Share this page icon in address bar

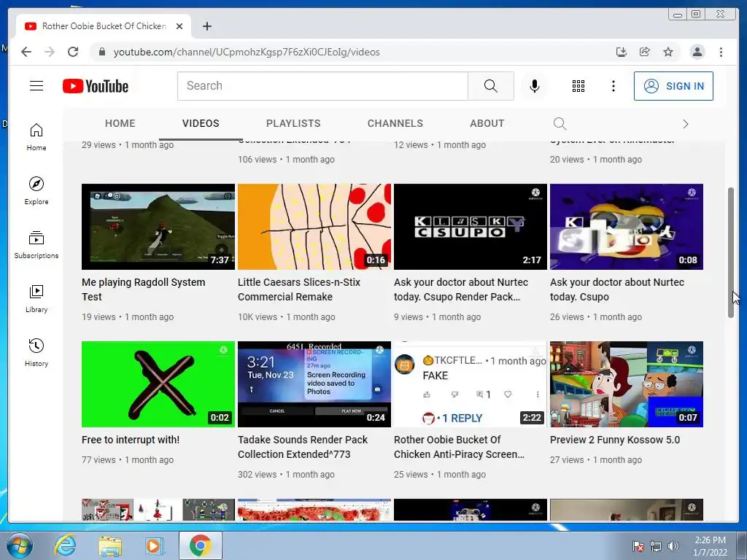tap(645, 52)
